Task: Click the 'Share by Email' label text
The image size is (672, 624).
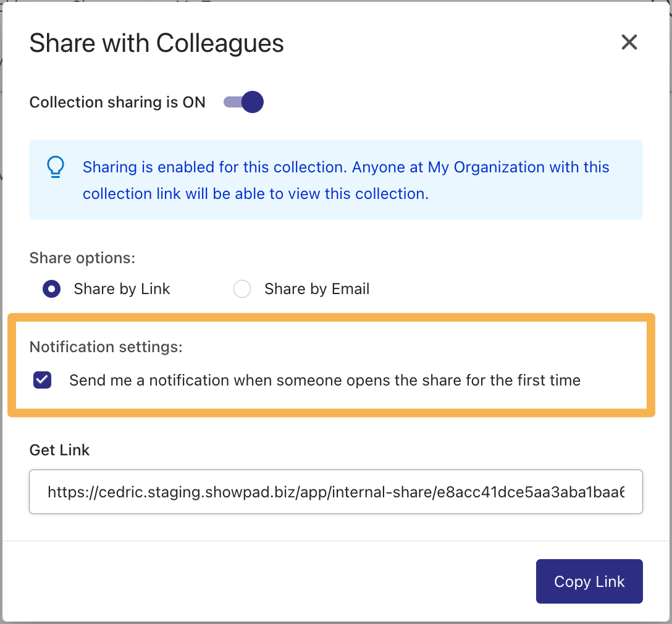Action: pos(317,289)
